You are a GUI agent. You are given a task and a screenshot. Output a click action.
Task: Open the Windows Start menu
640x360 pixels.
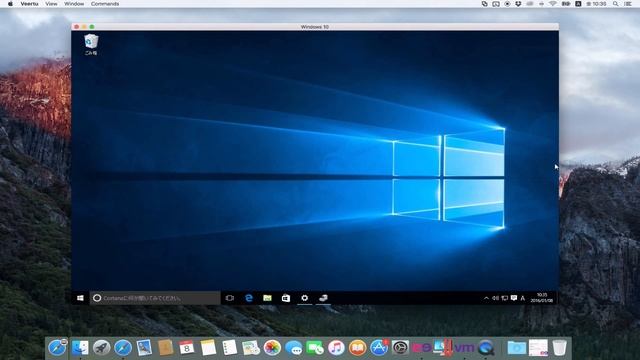[x=80, y=298]
